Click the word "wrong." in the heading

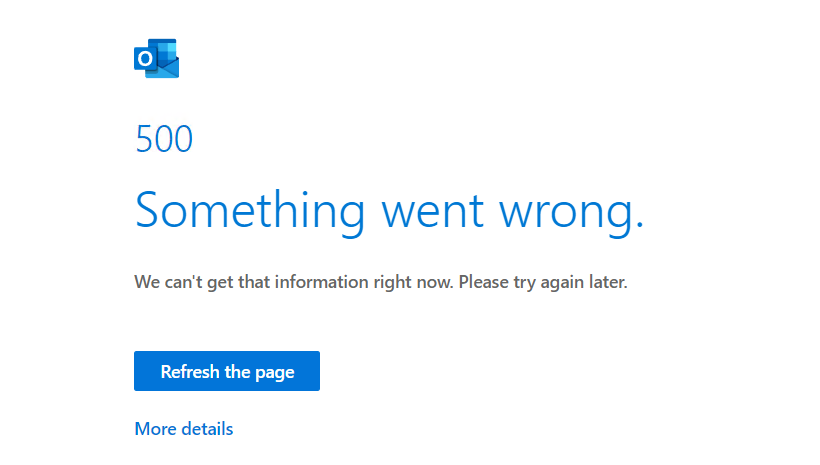571,214
